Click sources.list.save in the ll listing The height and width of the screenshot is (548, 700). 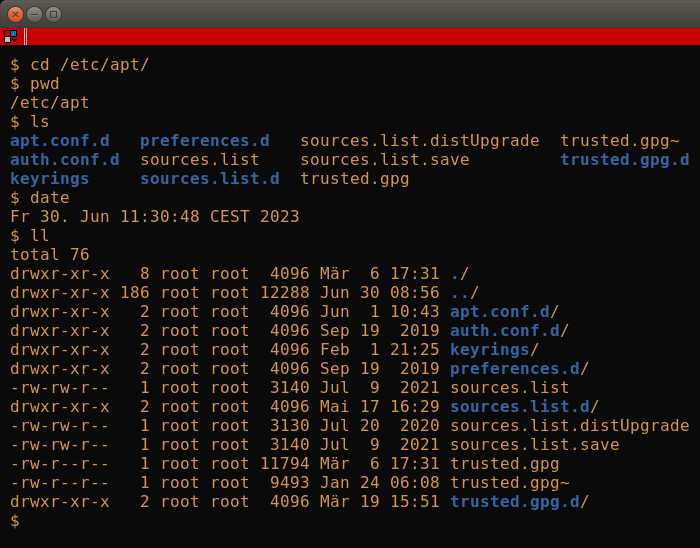pyautogui.click(x=534, y=444)
